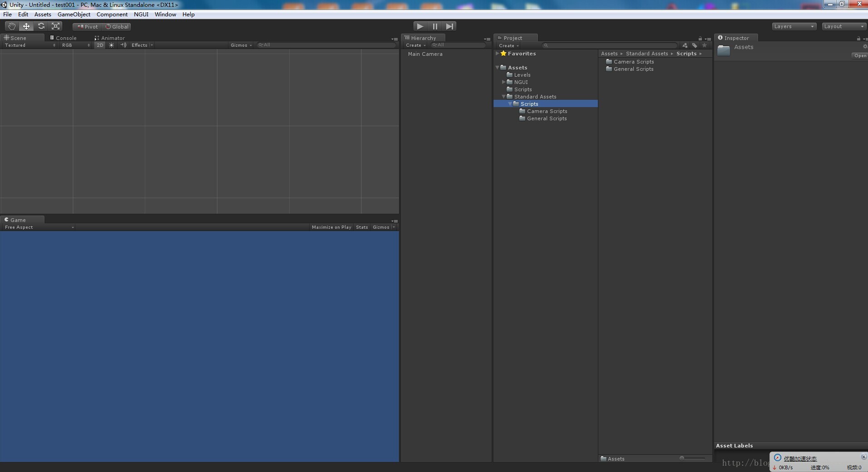Open the NGUI menu
This screenshot has height=472, width=868.
tap(141, 15)
